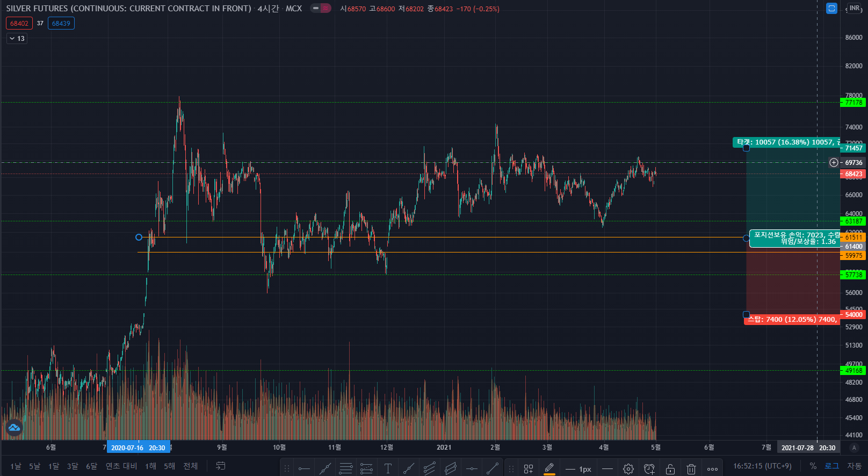Click the A auto-fit button on price axis

(854, 448)
